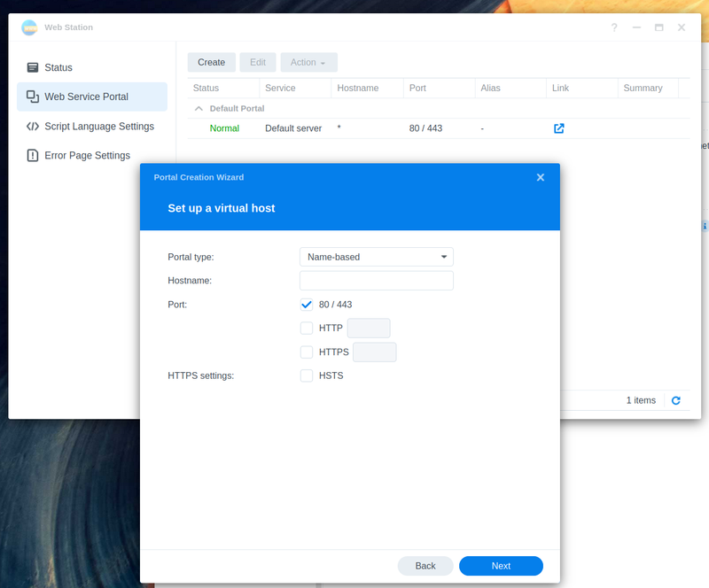Sort by Alias column header
Screen dimensions: 709x588
pyautogui.click(x=510, y=89)
